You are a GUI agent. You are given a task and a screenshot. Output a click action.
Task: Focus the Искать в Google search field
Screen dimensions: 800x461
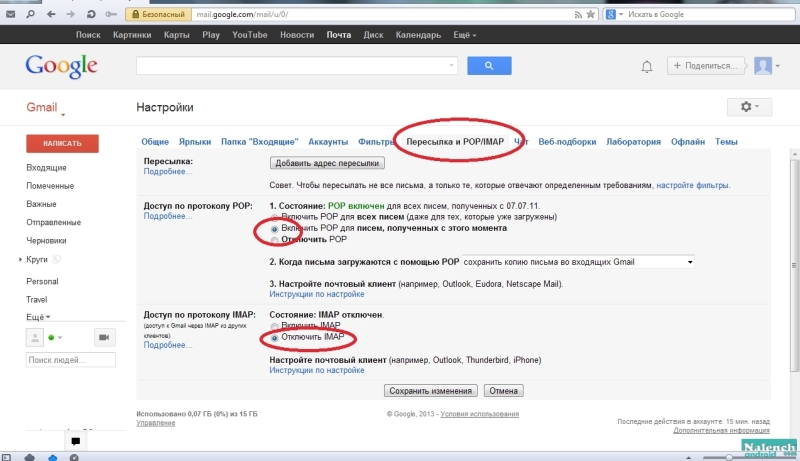click(x=709, y=15)
